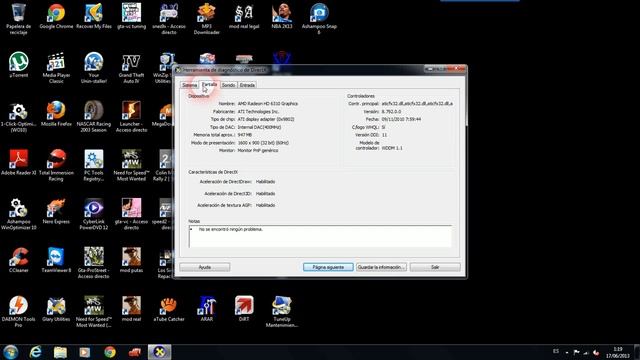This screenshot has width=640, height=360.
Task: Open the mod putas desktop icon
Action: (x=131, y=260)
